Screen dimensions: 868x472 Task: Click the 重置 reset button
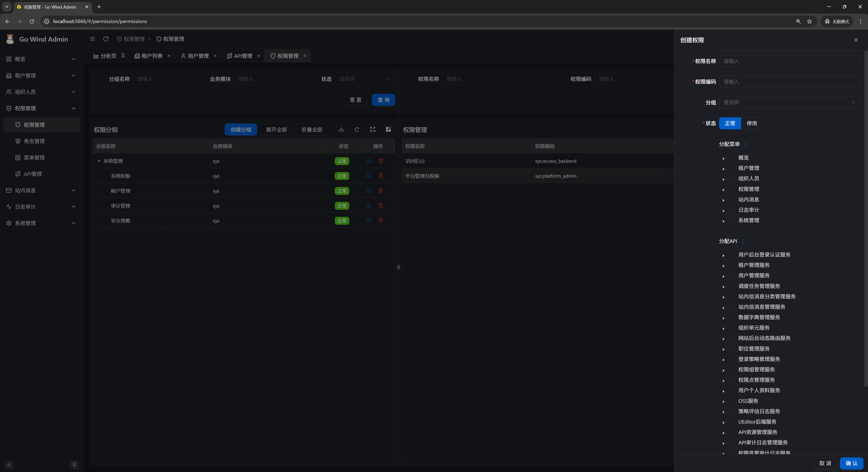pyautogui.click(x=356, y=100)
